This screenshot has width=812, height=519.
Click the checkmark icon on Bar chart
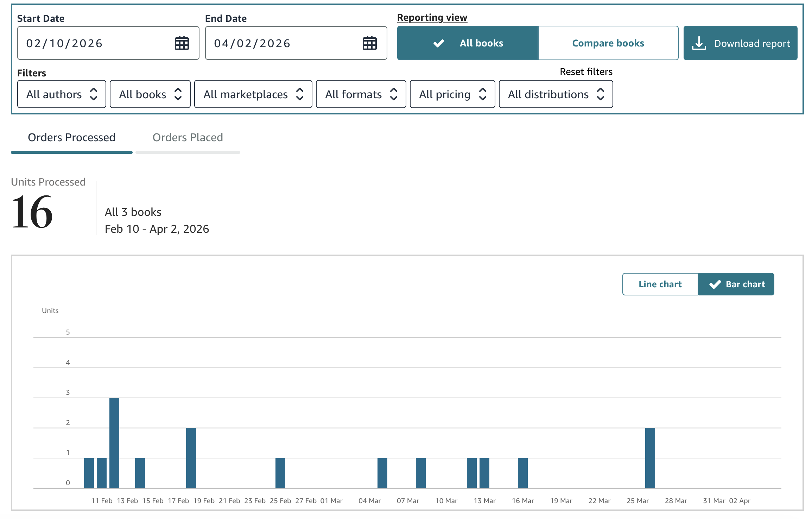click(x=715, y=284)
